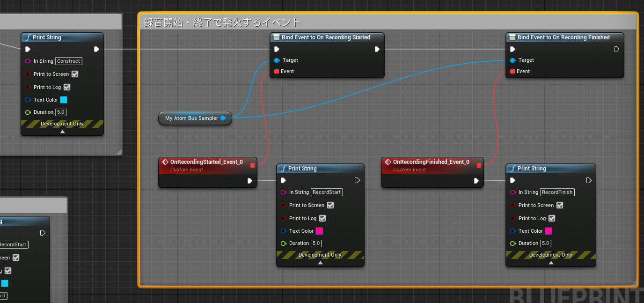Select title of RecordFinish Print String node
Image resolution: width=644 pixels, height=303 pixels.
(532, 169)
